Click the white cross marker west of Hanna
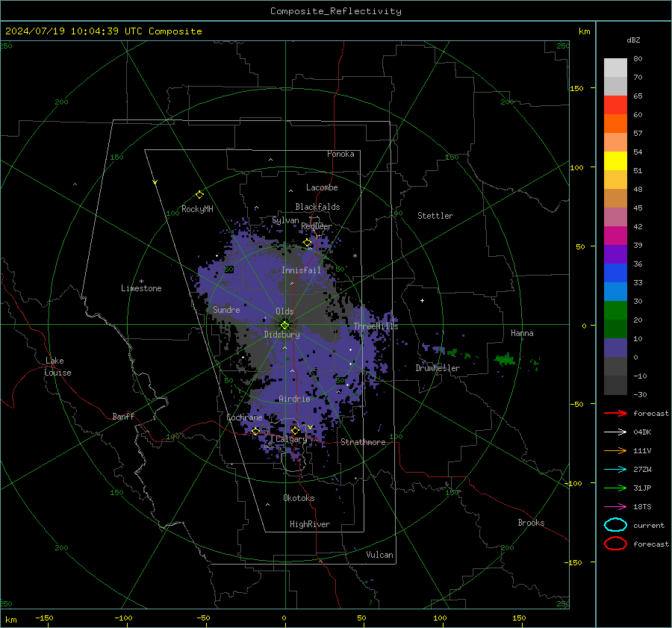Image resolution: width=672 pixels, height=628 pixels. pyautogui.click(x=422, y=300)
